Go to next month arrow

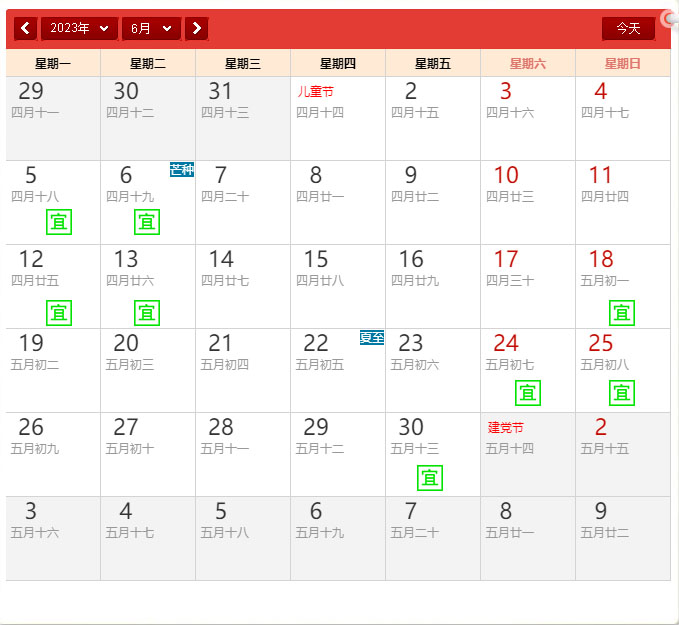[x=197, y=29]
